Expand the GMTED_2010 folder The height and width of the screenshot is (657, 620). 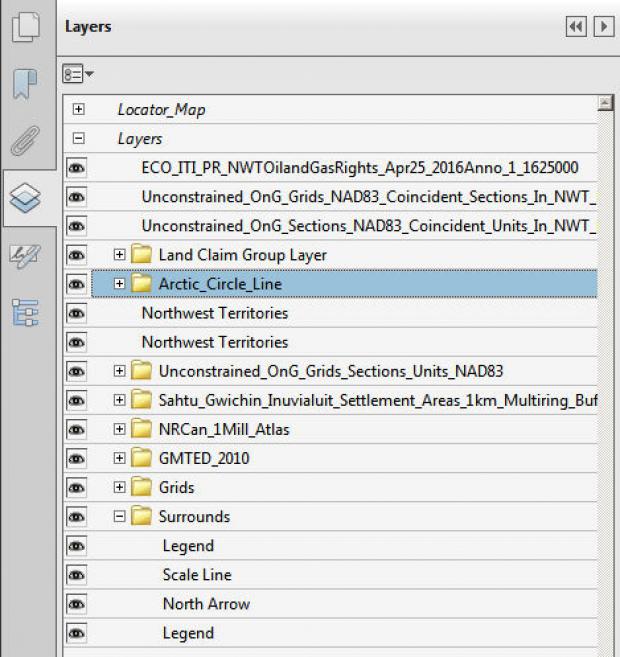[x=119, y=458]
